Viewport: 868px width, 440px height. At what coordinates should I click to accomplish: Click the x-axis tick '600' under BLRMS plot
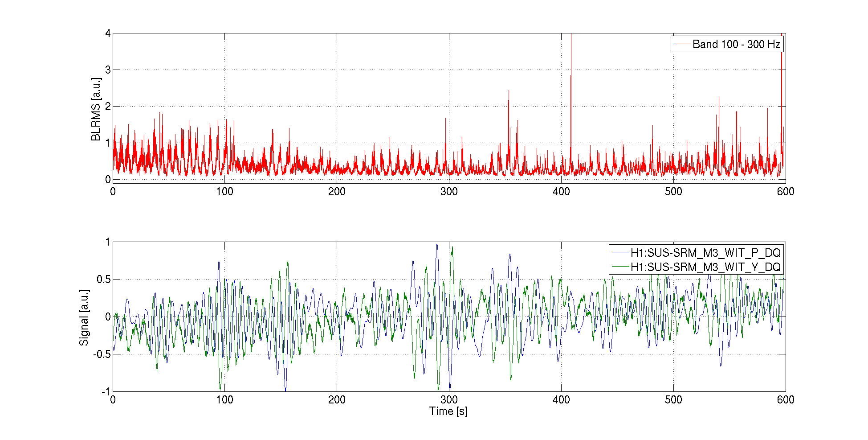(786, 192)
